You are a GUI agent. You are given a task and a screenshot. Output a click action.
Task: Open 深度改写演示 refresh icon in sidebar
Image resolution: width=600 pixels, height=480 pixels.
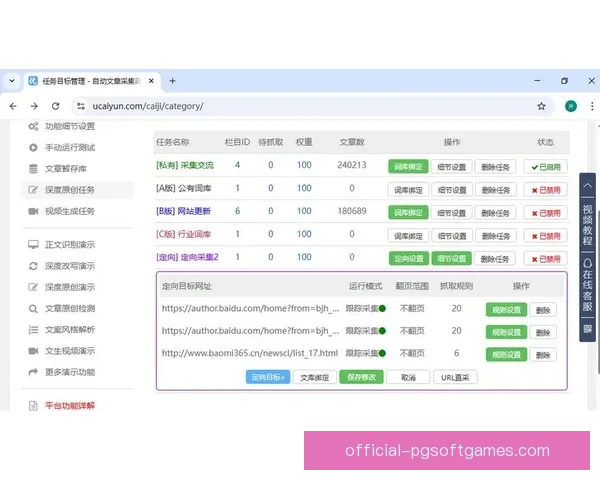coord(33,266)
